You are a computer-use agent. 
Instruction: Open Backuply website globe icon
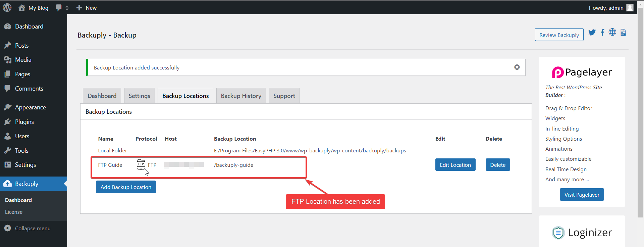(x=612, y=32)
